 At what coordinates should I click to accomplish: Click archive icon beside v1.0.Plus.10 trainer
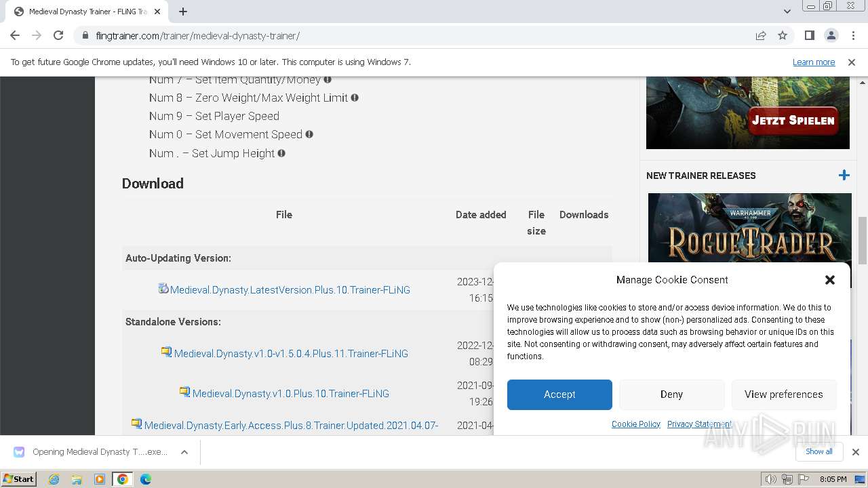click(x=184, y=392)
